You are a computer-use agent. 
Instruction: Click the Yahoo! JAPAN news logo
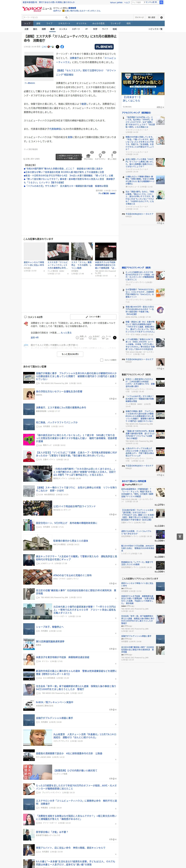[37, 9]
